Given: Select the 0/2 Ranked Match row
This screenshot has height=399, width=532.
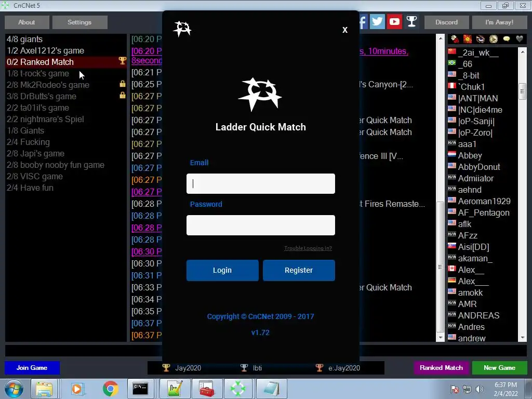Looking at the screenshot, I should (x=66, y=62).
